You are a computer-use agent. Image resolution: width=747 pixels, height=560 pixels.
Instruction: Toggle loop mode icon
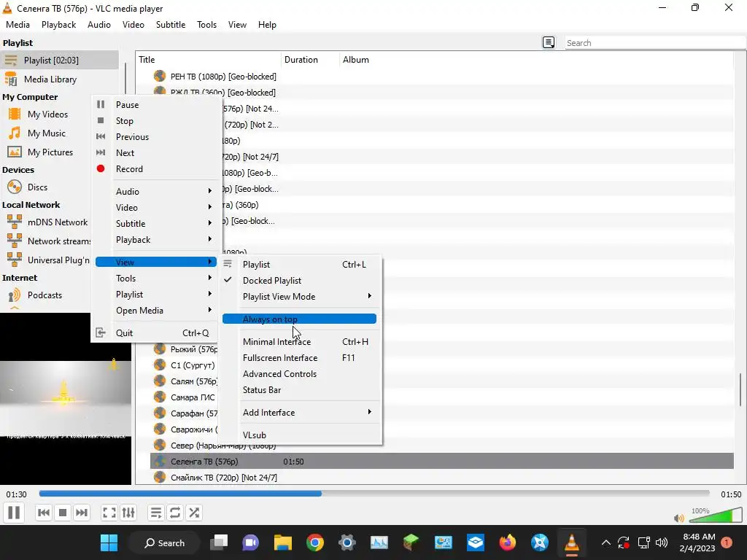175,513
